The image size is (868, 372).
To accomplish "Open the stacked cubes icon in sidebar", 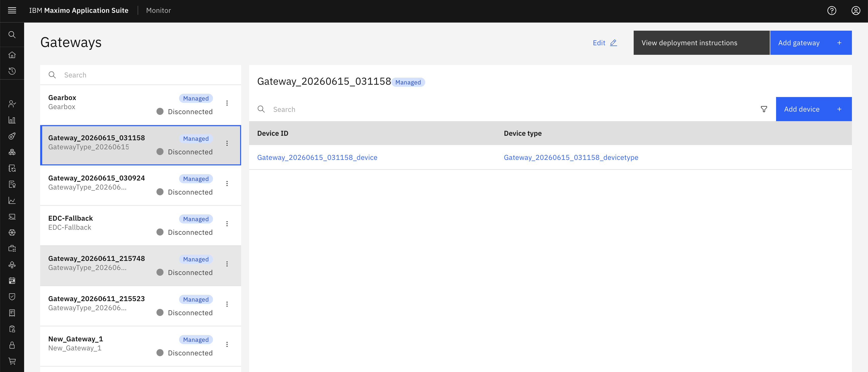I will coord(12,152).
